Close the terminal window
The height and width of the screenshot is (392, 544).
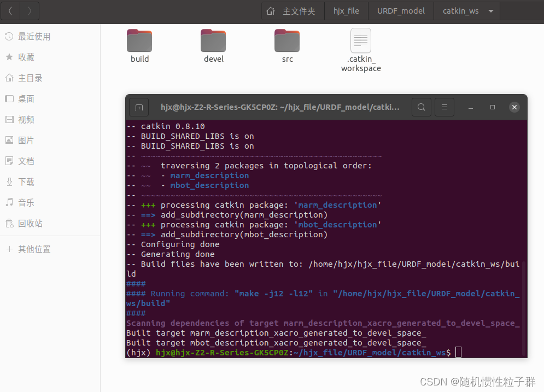pyautogui.click(x=514, y=107)
